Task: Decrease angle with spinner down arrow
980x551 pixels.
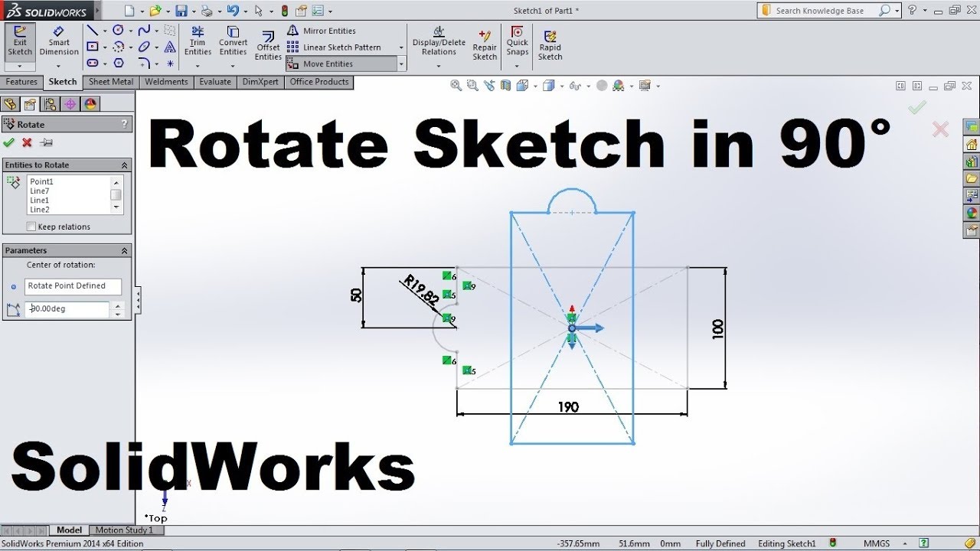Action: pos(117,314)
